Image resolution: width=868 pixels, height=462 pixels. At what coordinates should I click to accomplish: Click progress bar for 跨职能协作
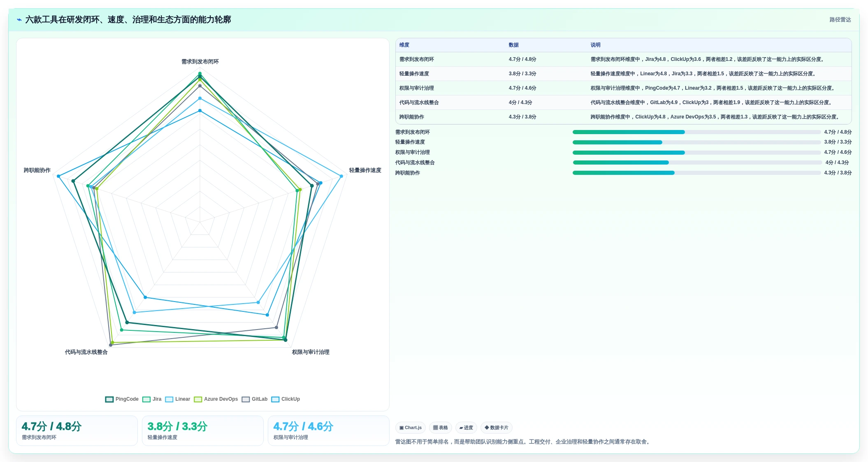coord(696,173)
